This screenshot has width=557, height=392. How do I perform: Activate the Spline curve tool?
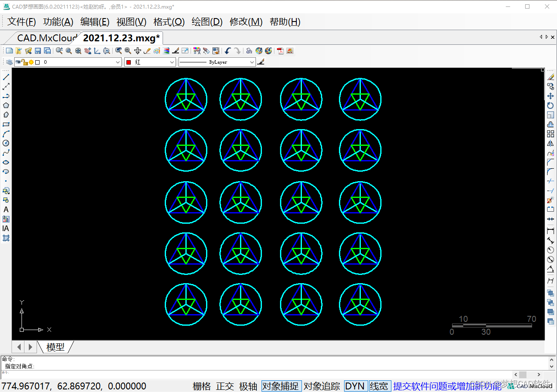(6, 153)
